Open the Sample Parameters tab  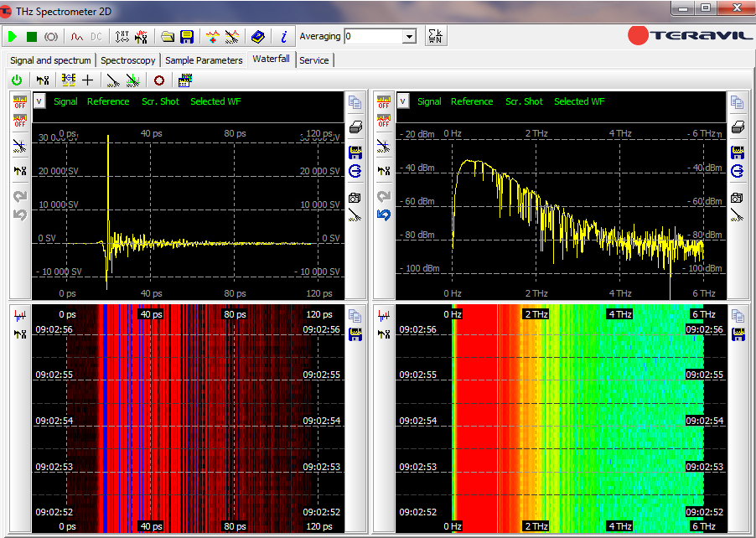(x=204, y=60)
